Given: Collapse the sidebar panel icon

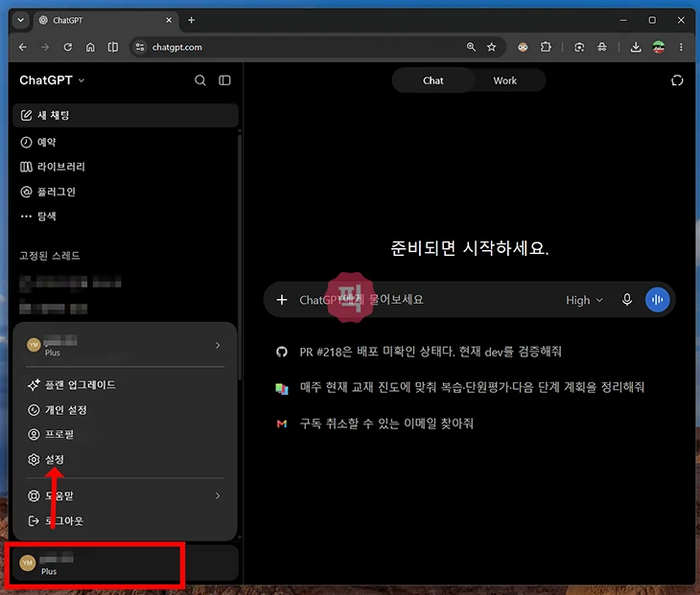Looking at the screenshot, I should click(x=224, y=80).
